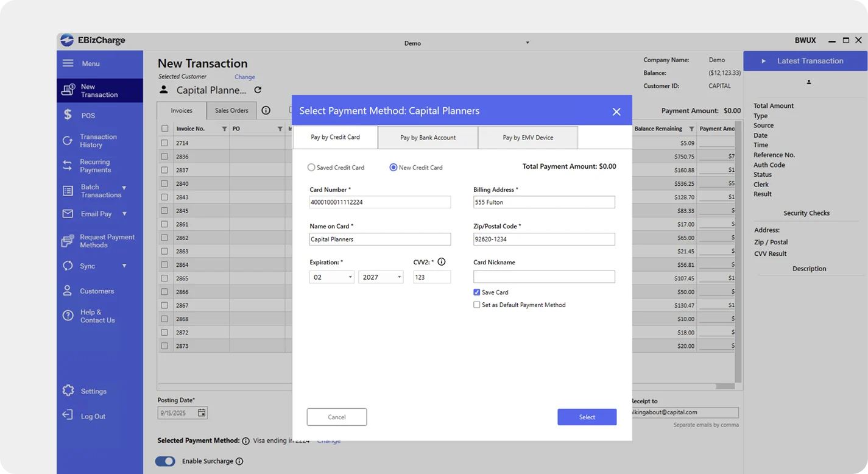Click the Help & Contact Us icon
Image resolution: width=868 pixels, height=474 pixels.
coord(68,316)
